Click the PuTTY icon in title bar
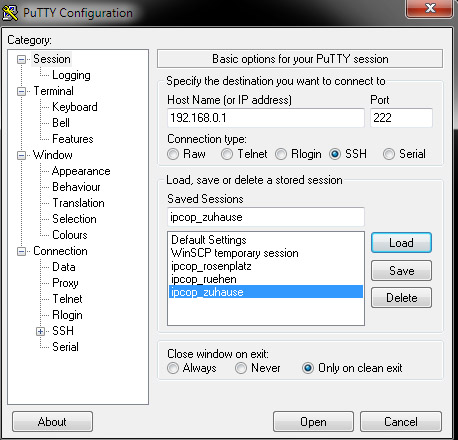 10,13
